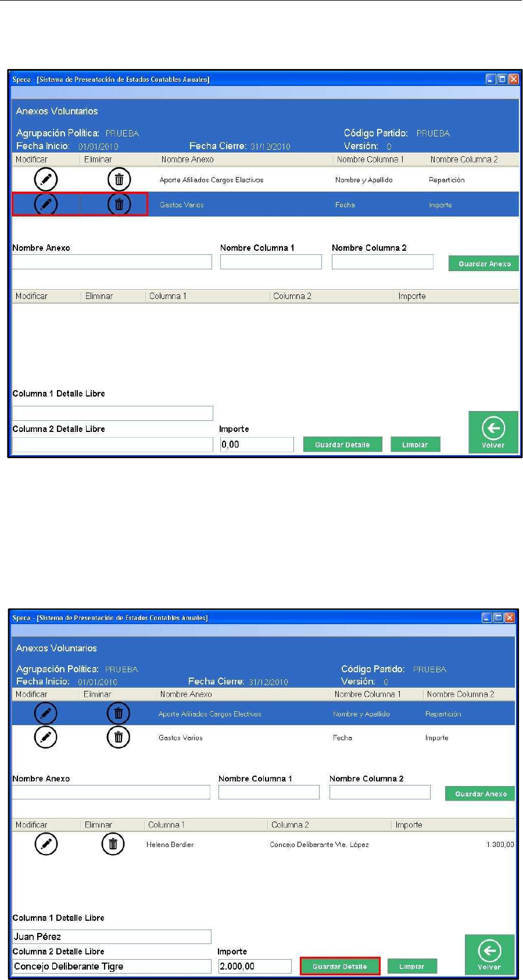523x980 pixels.
Task: Delete the Helena Berdier detail row
Action: (x=113, y=844)
